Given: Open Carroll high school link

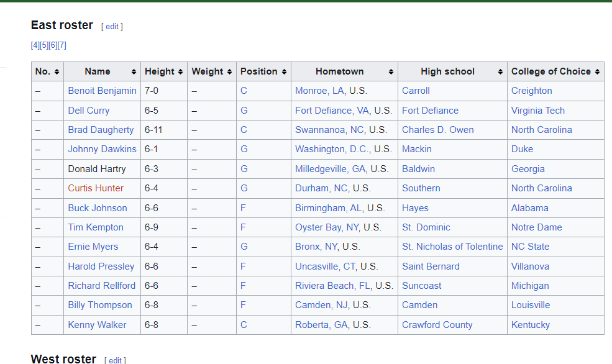Looking at the screenshot, I should click(x=416, y=91).
